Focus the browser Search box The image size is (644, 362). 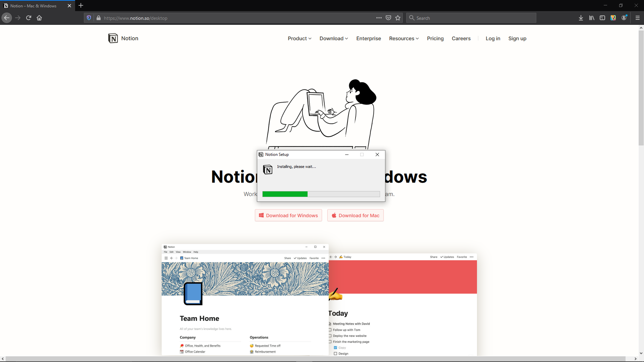(x=471, y=18)
